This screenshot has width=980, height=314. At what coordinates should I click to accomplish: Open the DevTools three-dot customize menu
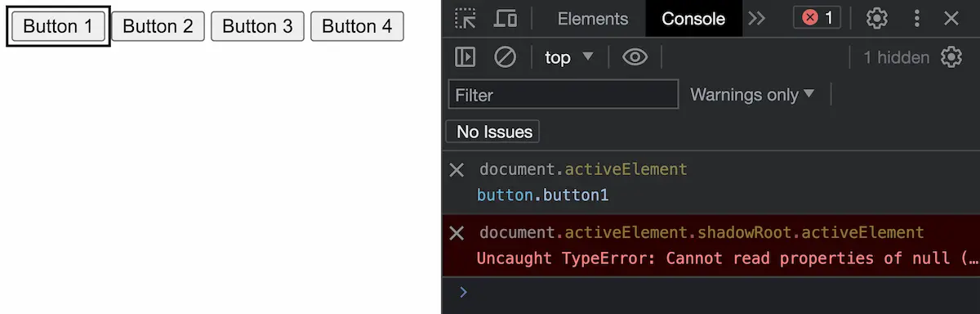click(917, 18)
